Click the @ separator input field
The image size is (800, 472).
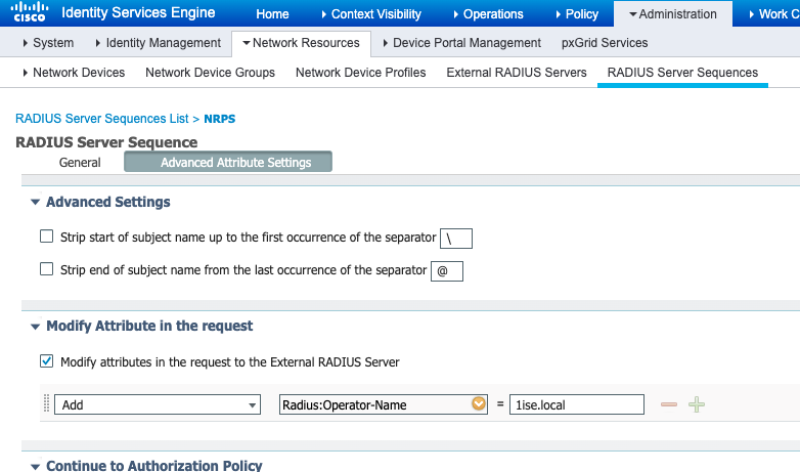point(447,271)
